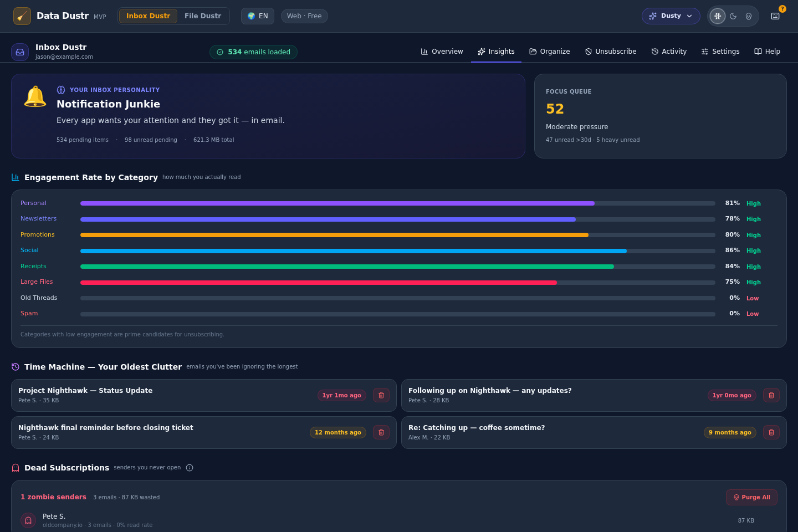Click the 534 emails loaded status

(253, 52)
